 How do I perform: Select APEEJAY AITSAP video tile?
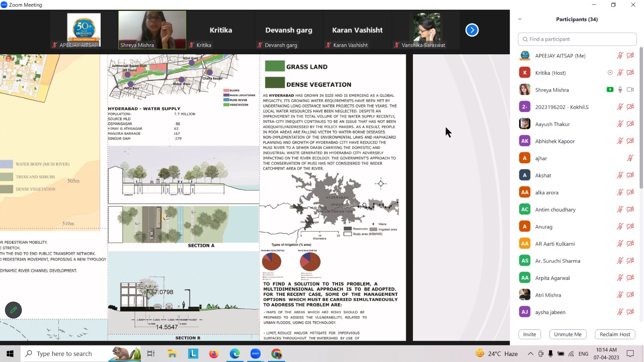pos(84,30)
